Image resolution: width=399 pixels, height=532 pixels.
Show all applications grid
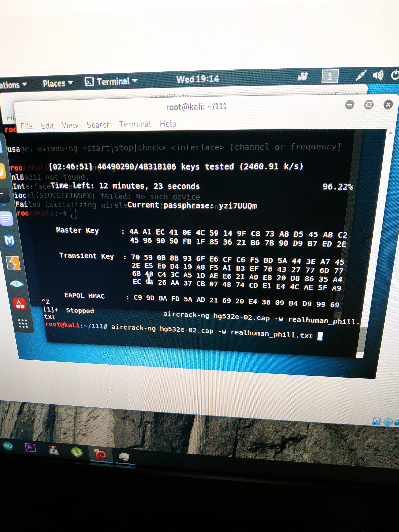(23, 323)
